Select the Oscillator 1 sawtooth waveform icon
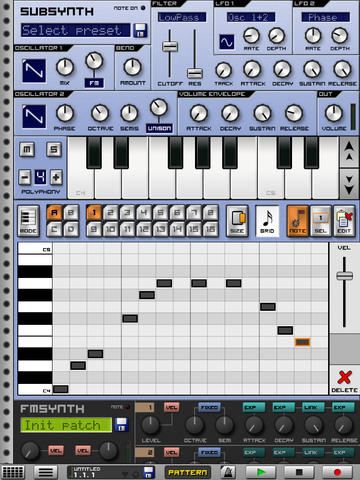The image size is (360, 480). [x=34, y=71]
